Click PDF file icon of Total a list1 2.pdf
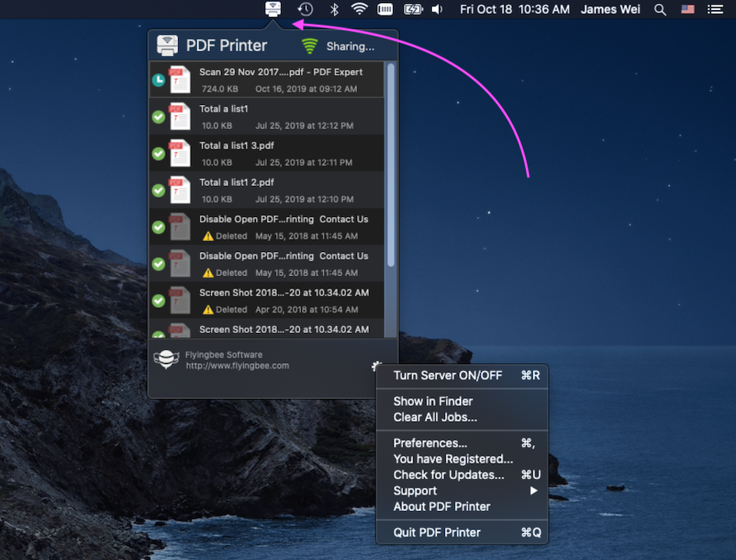Image resolution: width=736 pixels, height=560 pixels. (180, 190)
